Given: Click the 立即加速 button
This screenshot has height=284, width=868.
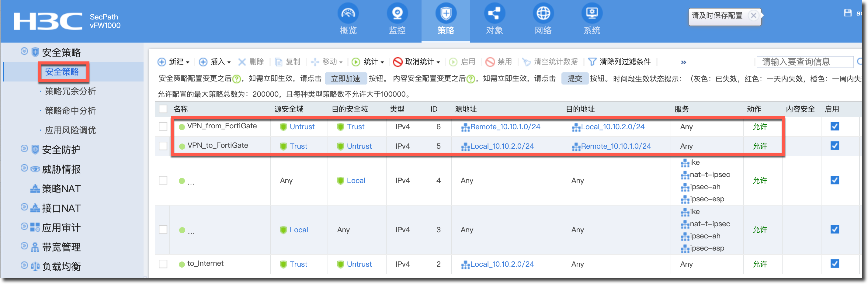Looking at the screenshot, I should tap(345, 79).
